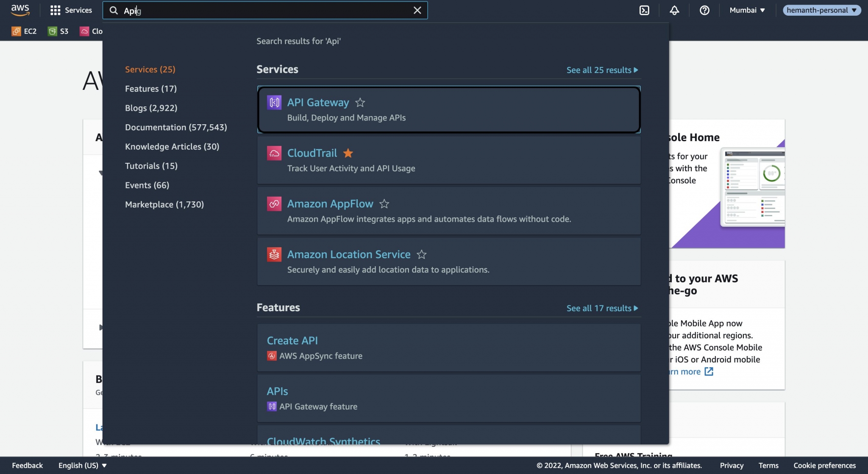Launch CloudShell from the top bar

(x=645, y=10)
